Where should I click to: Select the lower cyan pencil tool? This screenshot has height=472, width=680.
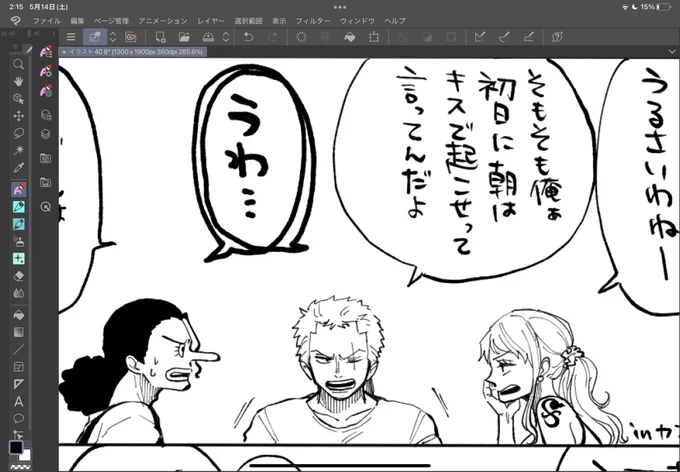coord(19,224)
